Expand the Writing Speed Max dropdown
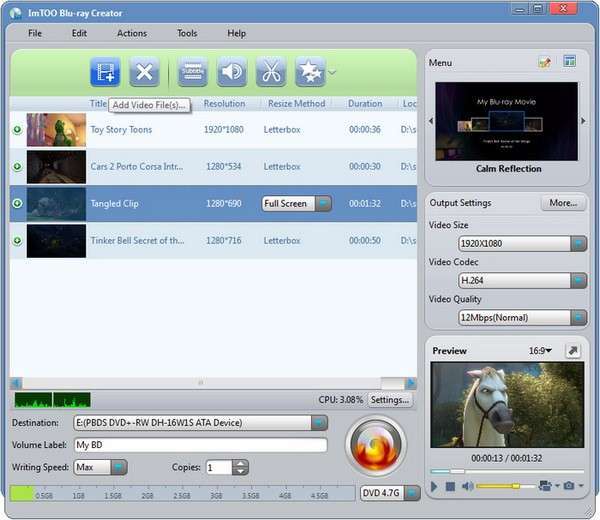 coord(119,467)
